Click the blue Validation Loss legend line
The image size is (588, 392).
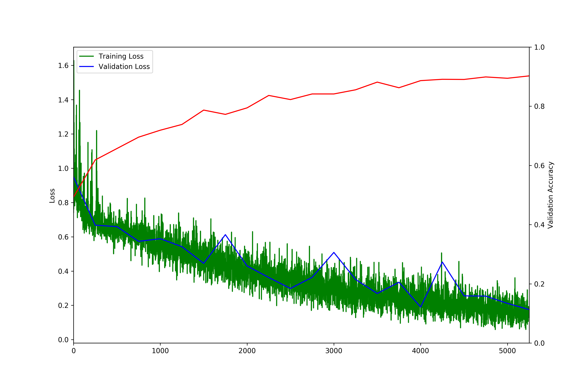[x=87, y=66]
